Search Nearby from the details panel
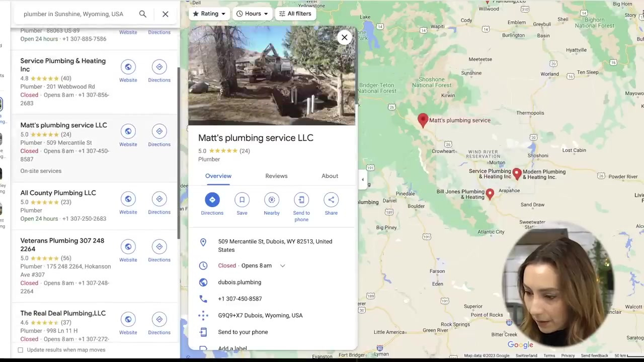 tap(272, 200)
